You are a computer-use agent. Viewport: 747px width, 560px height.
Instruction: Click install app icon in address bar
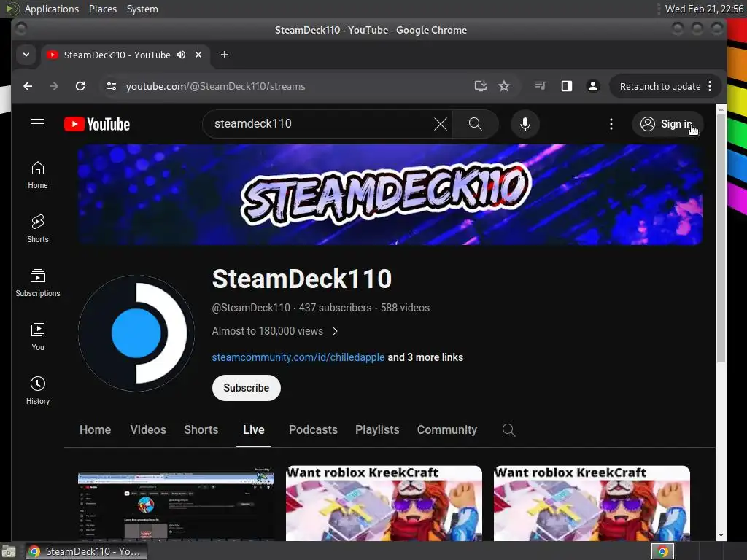pos(481,86)
